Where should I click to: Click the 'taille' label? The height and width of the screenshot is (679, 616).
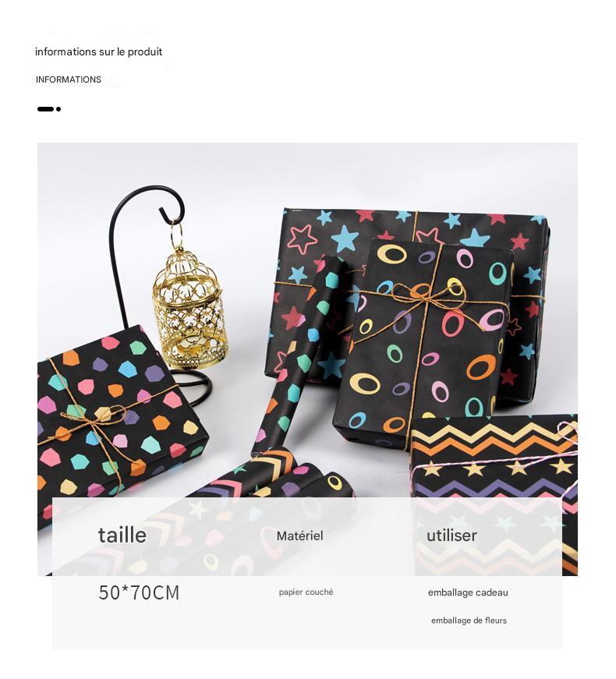(x=122, y=536)
